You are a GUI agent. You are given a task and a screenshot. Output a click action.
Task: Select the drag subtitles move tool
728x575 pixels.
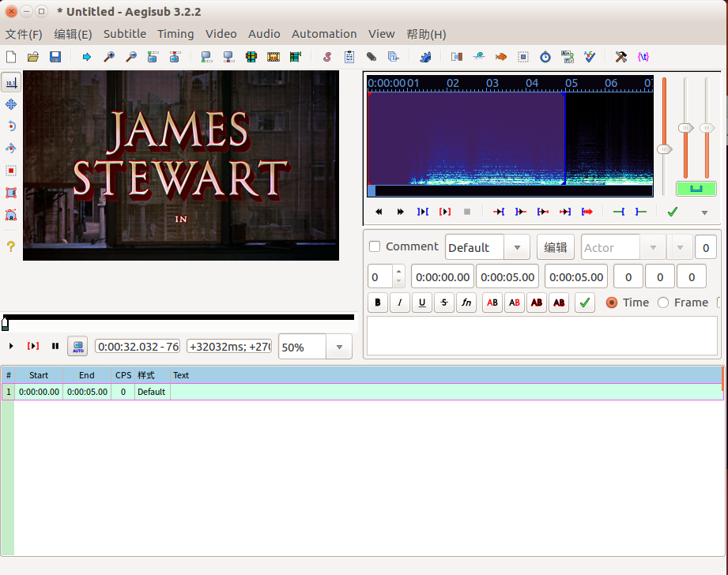coord(11,104)
